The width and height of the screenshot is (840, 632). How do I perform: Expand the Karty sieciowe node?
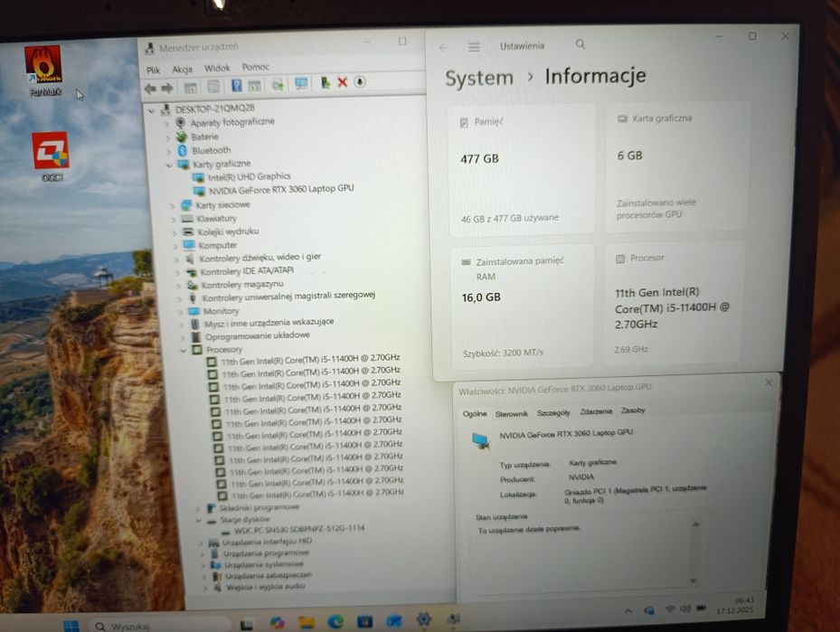click(173, 206)
